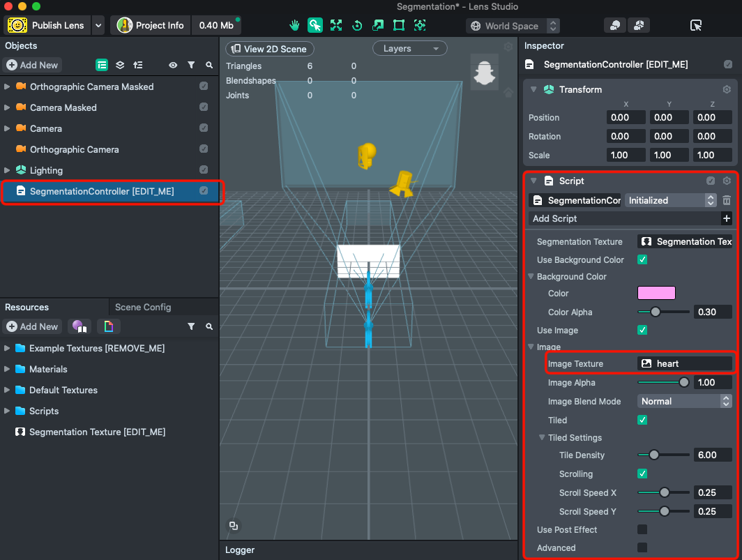Click the Add Script button
This screenshot has height=560, width=742.
(630, 218)
